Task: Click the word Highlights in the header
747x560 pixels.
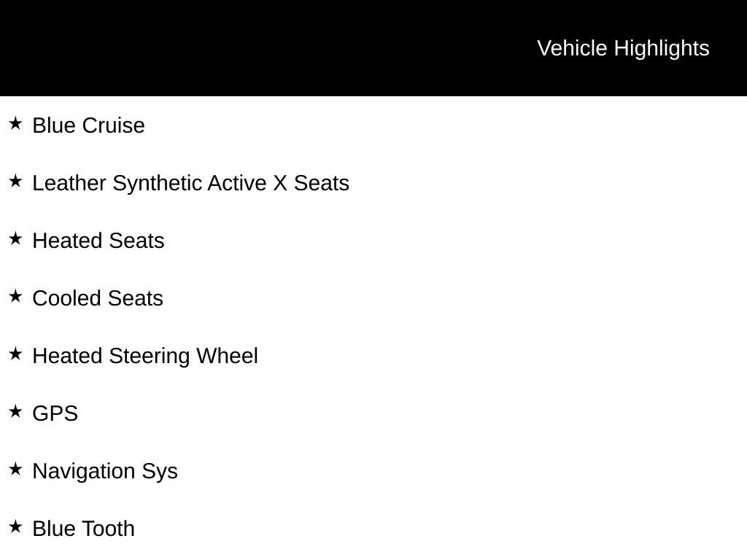Action: [x=662, y=48]
